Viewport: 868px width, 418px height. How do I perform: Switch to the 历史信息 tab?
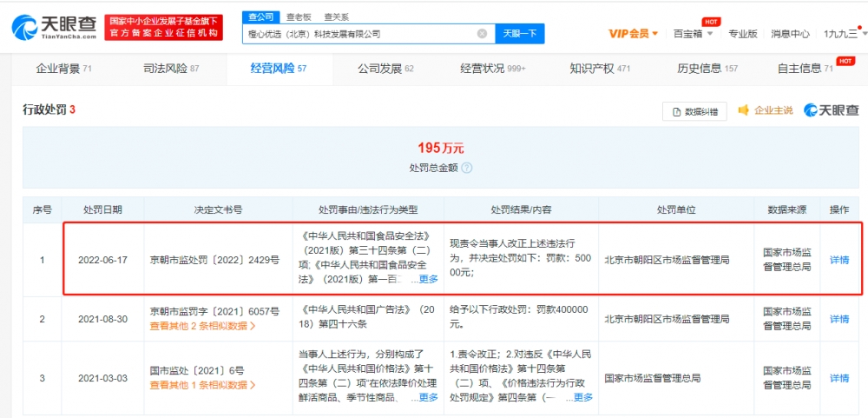click(x=707, y=69)
